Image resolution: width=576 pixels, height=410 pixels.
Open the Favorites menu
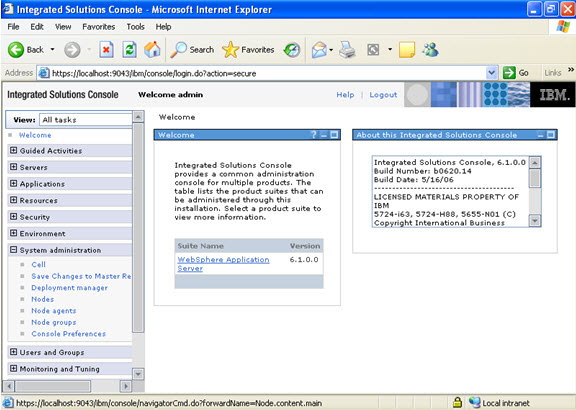(x=98, y=27)
